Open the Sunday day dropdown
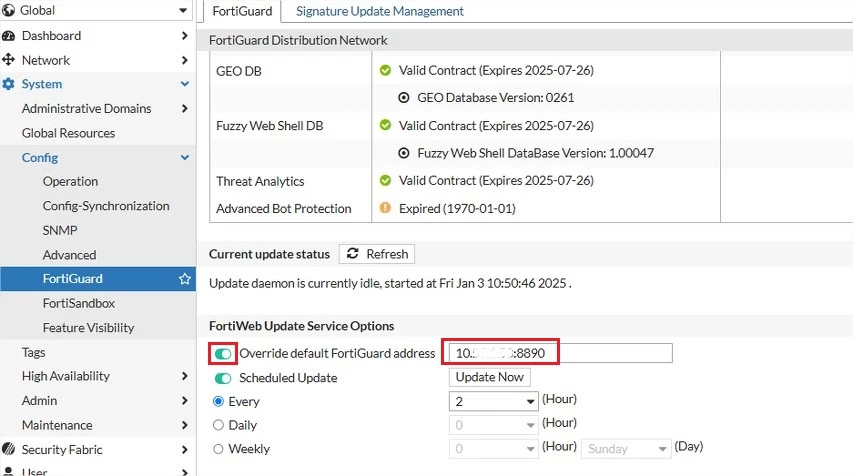 coord(626,449)
